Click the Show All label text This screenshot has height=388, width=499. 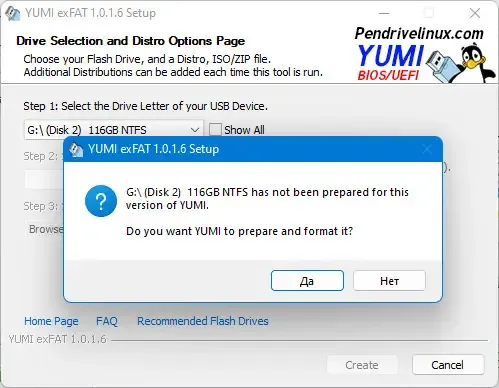point(244,130)
